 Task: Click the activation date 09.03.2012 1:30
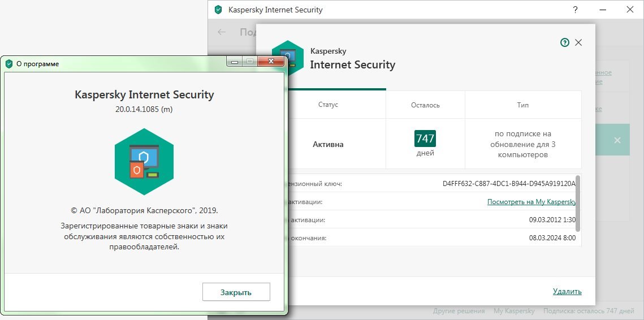click(x=552, y=220)
